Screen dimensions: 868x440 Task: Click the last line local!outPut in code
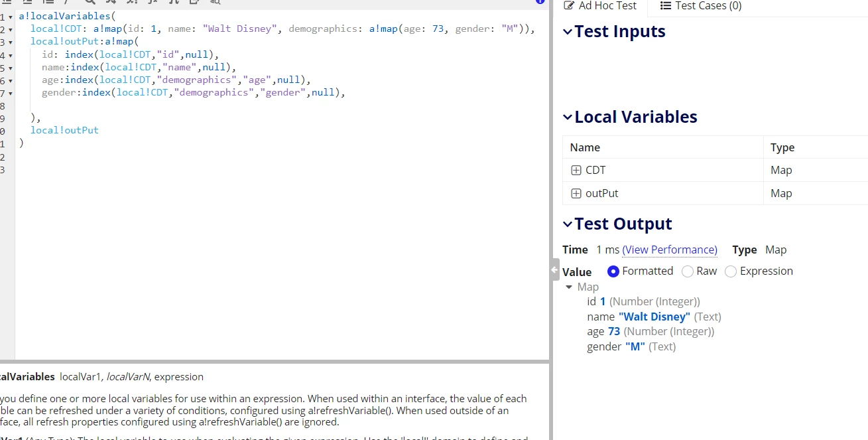click(x=64, y=130)
